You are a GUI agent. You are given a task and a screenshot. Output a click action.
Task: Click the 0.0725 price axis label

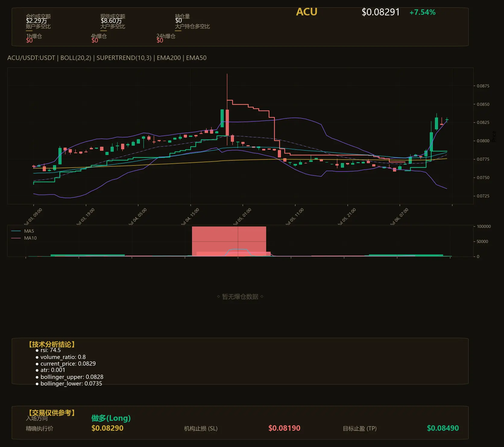tap(483, 196)
